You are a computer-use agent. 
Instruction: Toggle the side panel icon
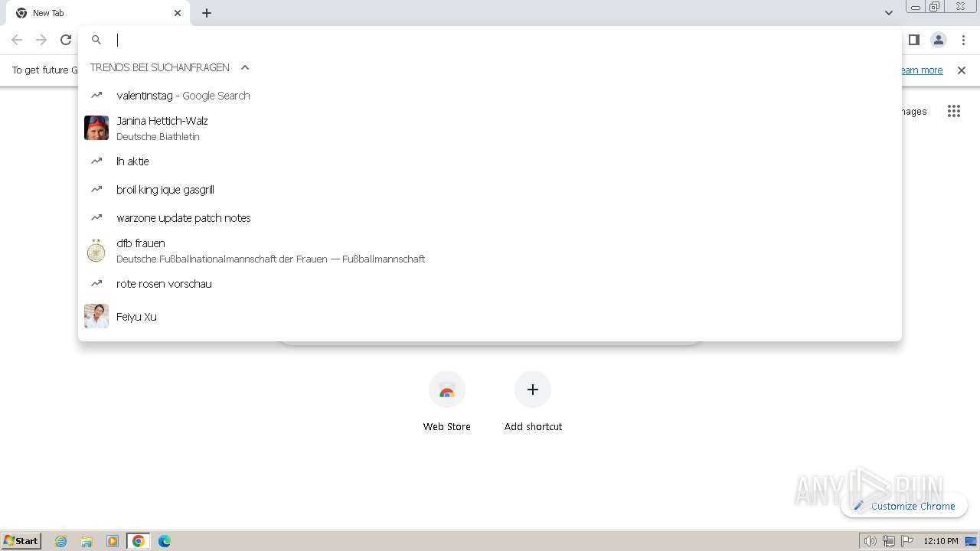[913, 40]
